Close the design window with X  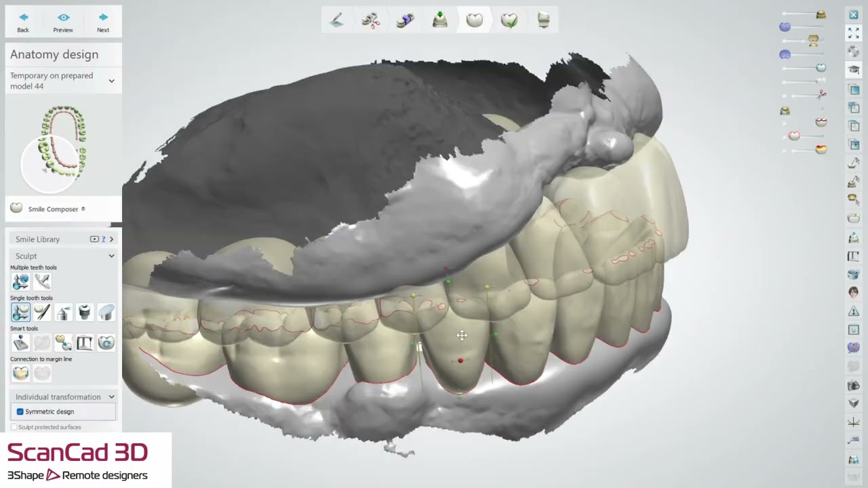(x=854, y=14)
